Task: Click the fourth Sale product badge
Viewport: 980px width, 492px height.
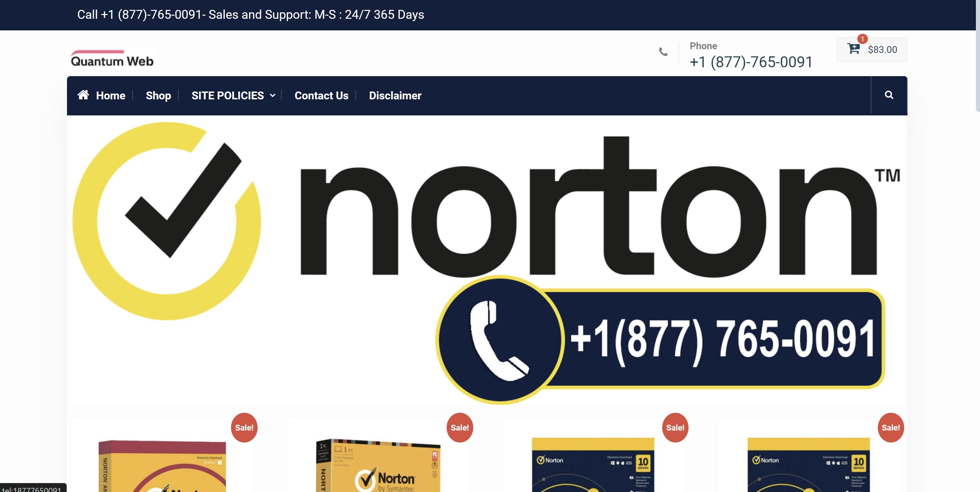Action: click(x=891, y=427)
